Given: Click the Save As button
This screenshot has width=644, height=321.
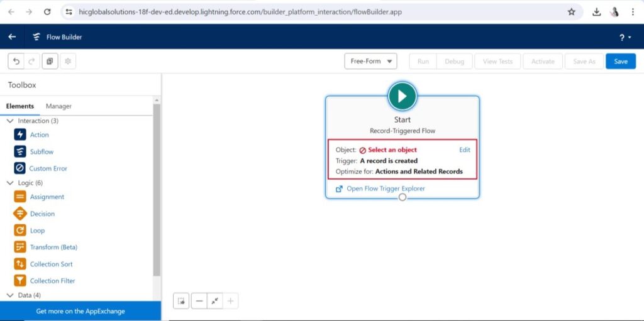Looking at the screenshot, I should pyautogui.click(x=584, y=61).
